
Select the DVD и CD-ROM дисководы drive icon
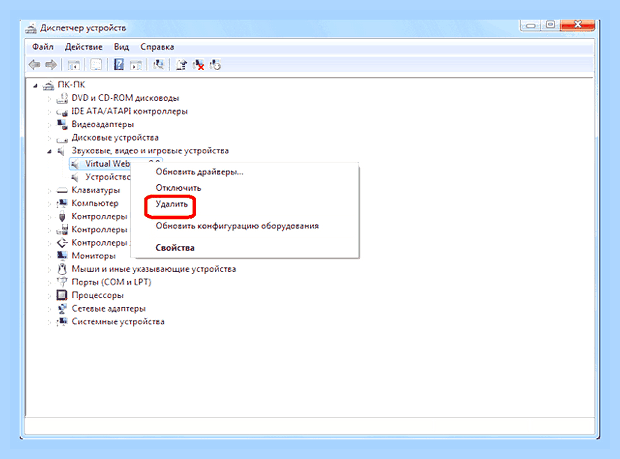click(x=62, y=98)
